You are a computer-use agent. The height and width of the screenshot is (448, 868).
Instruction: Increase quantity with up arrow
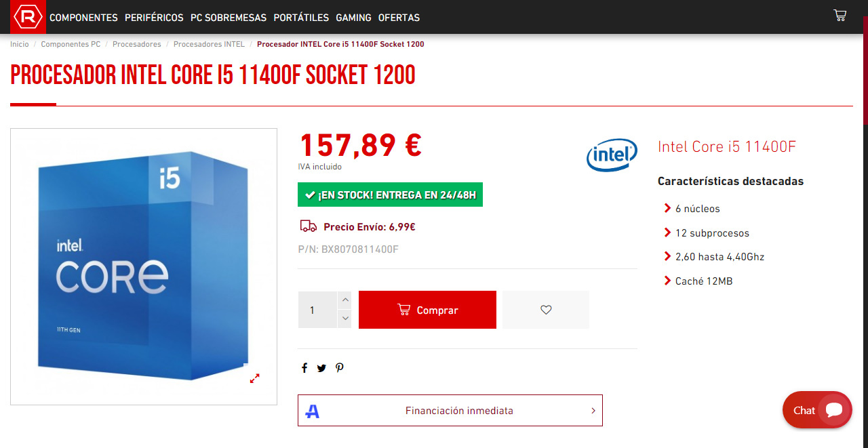point(345,300)
